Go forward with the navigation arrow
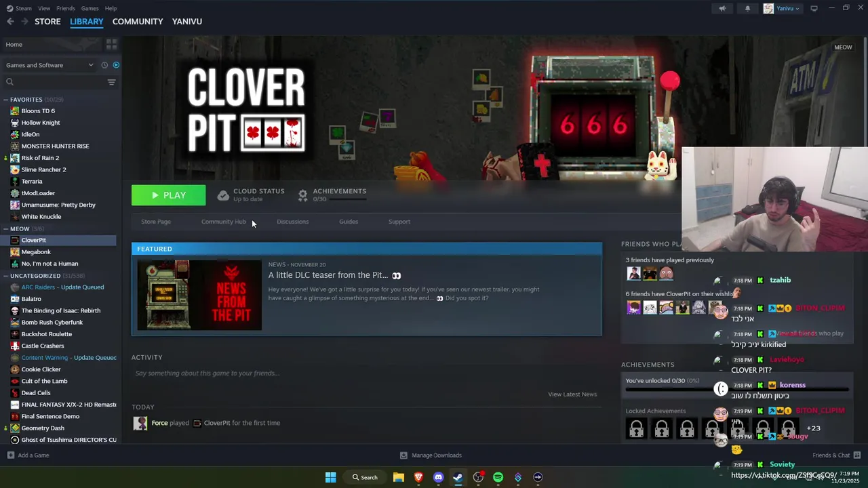The image size is (868, 488). pyautogui.click(x=24, y=22)
